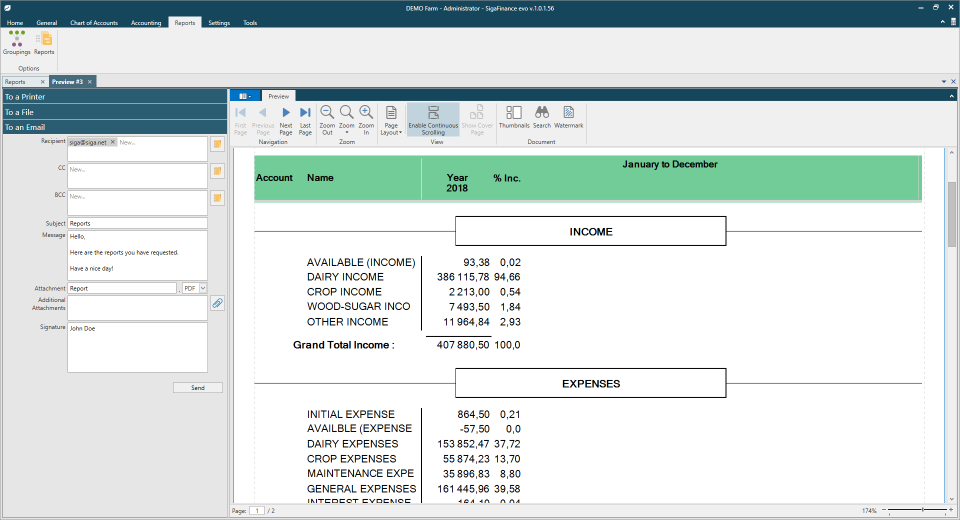Go to Previous Page of preview
Image resolution: width=960 pixels, height=520 pixels.
point(263,120)
